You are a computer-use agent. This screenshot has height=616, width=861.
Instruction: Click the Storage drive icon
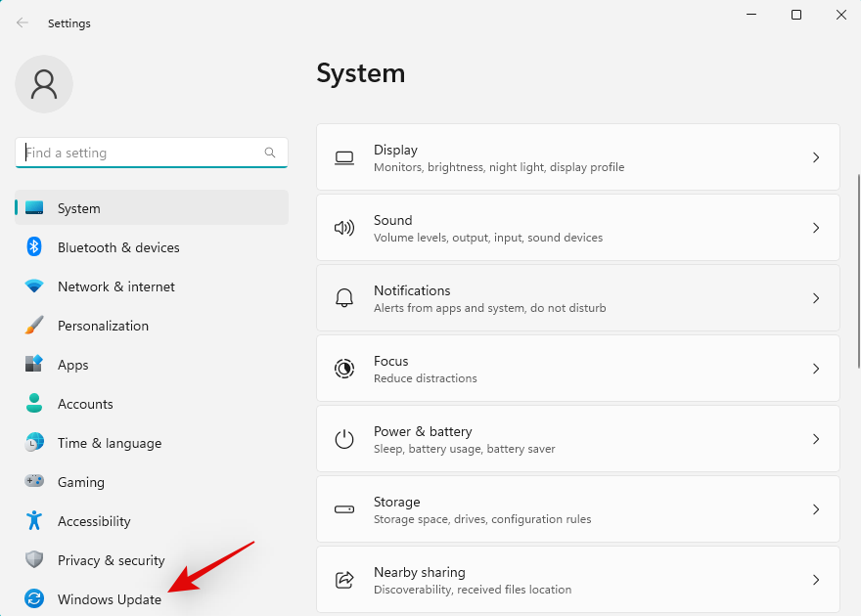[344, 509]
